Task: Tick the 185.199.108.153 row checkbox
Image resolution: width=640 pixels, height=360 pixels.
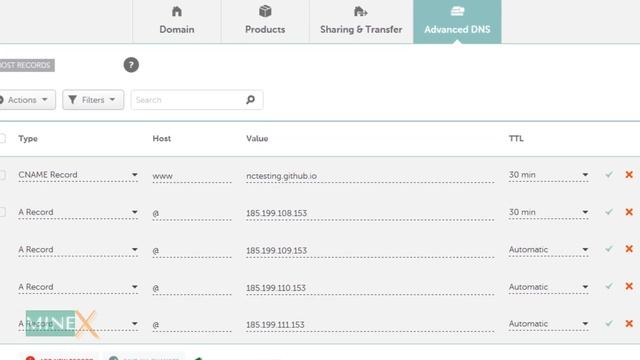Action: click(2, 212)
